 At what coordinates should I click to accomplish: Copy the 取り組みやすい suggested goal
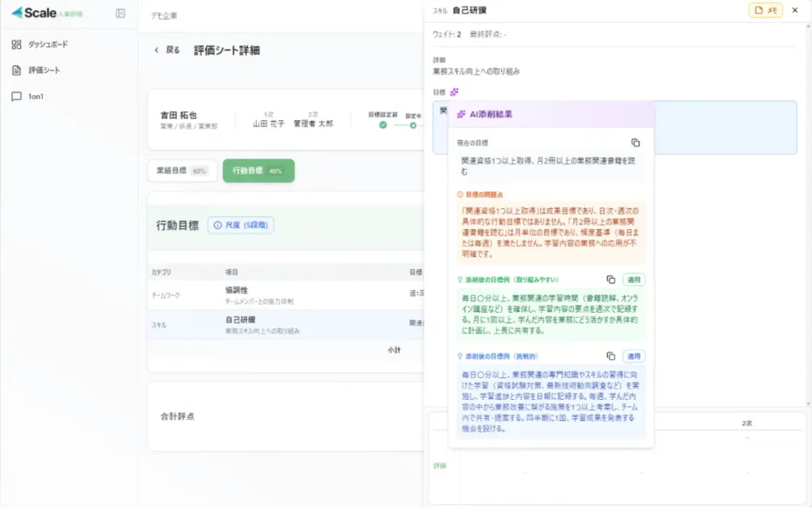click(611, 280)
